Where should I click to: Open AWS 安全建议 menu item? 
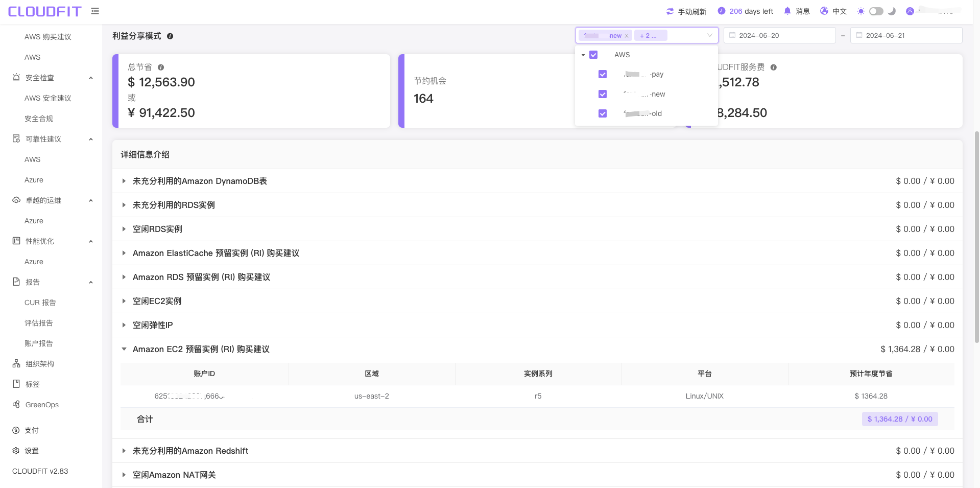pyautogui.click(x=48, y=98)
